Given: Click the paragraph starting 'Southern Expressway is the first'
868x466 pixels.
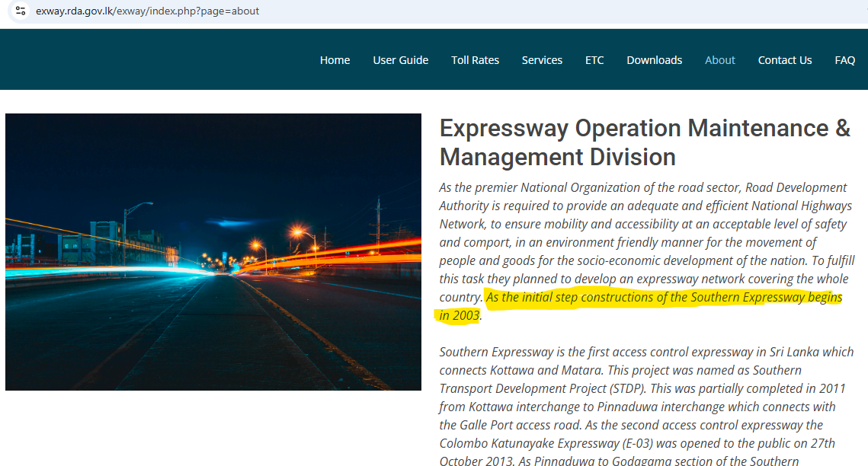Looking at the screenshot, I should (646, 407).
